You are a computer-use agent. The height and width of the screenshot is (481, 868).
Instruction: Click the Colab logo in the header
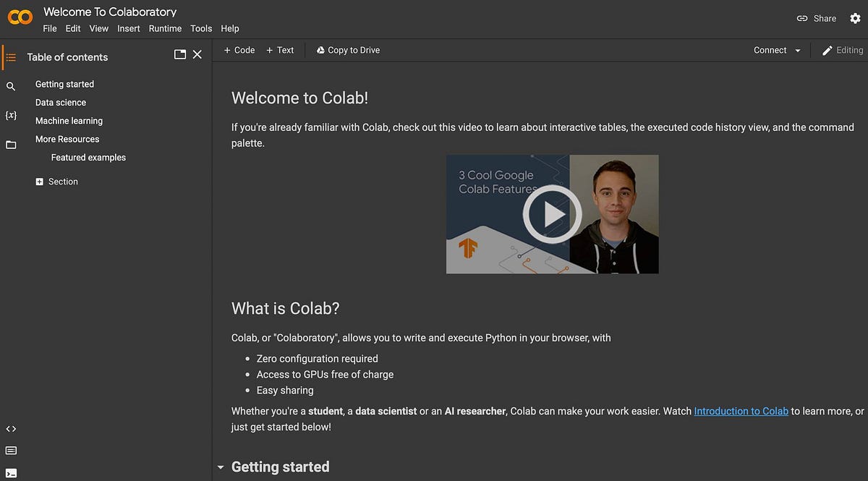pyautogui.click(x=20, y=17)
